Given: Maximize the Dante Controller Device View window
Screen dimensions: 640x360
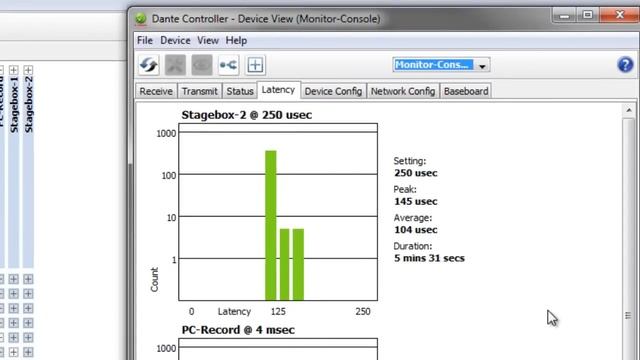Looking at the screenshot, I should coord(588,15).
